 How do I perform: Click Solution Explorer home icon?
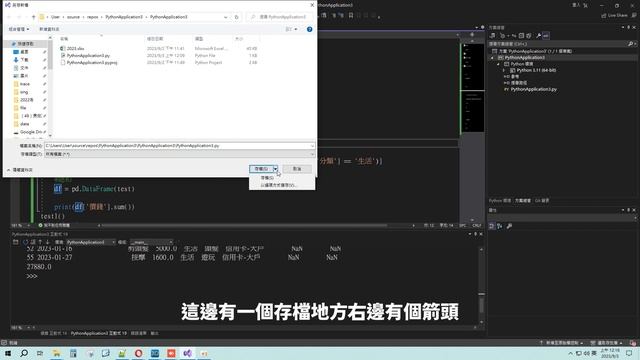point(492,36)
